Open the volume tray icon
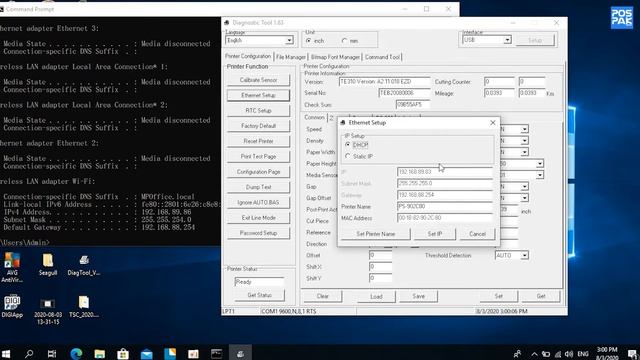The width and height of the screenshot is (640, 360). (569, 354)
